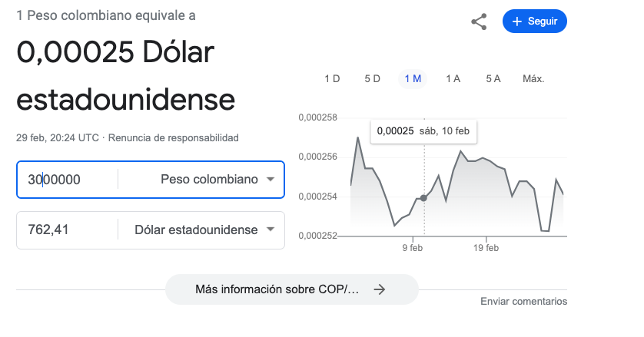Select the 1 D time range

(332, 79)
